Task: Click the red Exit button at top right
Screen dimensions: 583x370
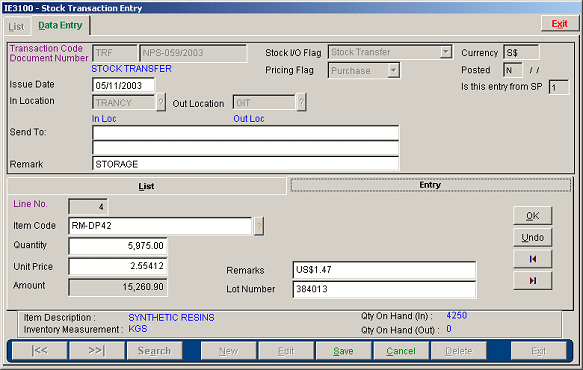Action: click(x=559, y=24)
